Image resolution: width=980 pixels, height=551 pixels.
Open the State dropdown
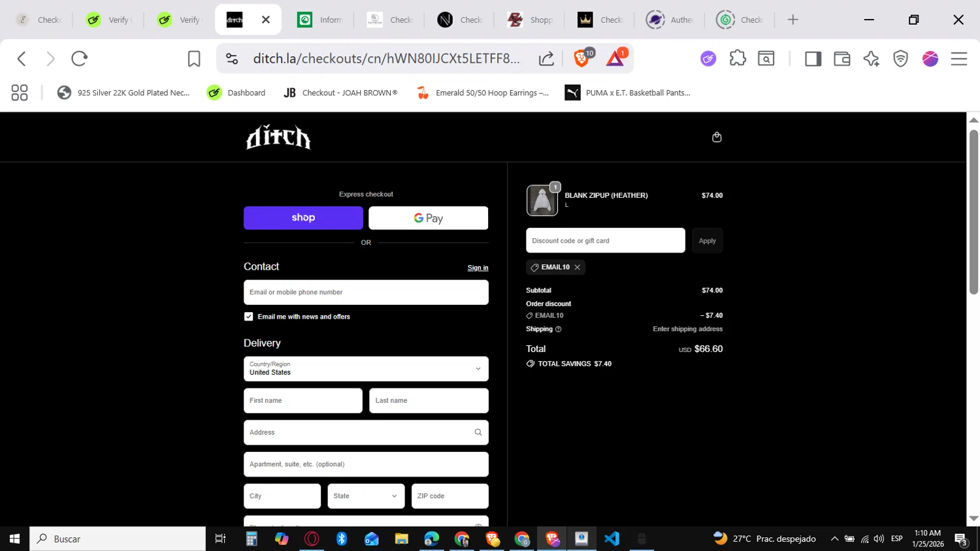pyautogui.click(x=366, y=496)
